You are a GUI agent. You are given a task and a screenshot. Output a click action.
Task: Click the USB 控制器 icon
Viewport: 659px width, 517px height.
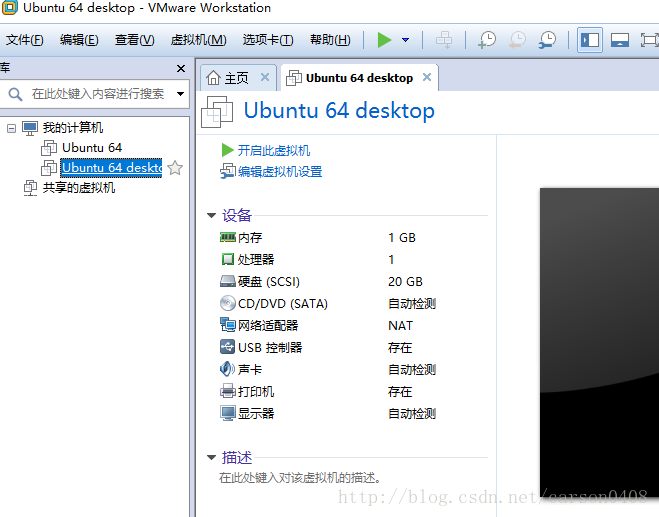(x=227, y=347)
